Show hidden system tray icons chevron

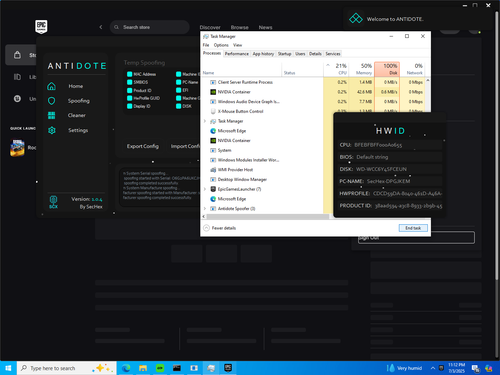433,368
